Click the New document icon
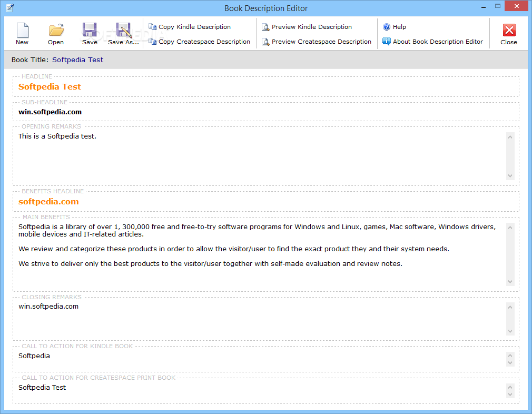532x414 pixels. click(x=23, y=30)
